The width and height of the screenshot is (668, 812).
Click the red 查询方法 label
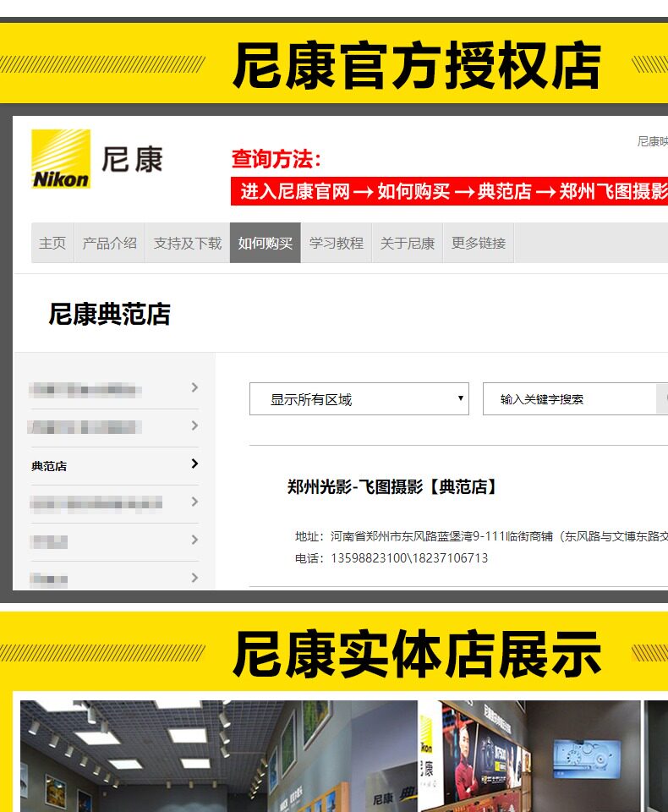pos(276,159)
